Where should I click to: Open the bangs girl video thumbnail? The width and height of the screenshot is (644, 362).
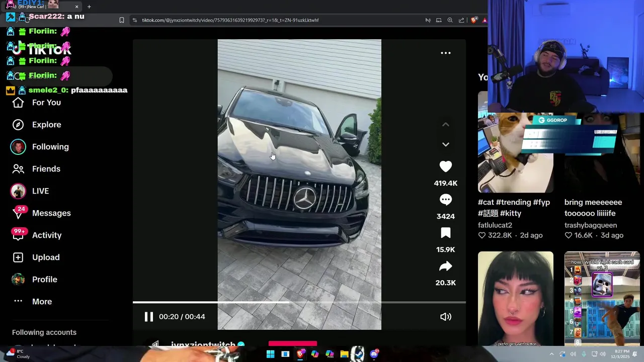515,299
